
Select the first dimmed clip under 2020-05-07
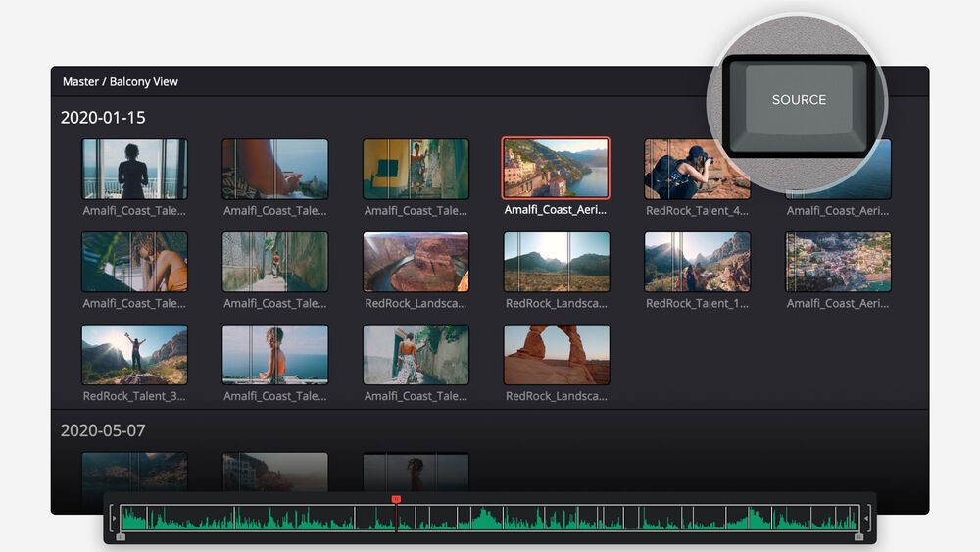click(134, 471)
